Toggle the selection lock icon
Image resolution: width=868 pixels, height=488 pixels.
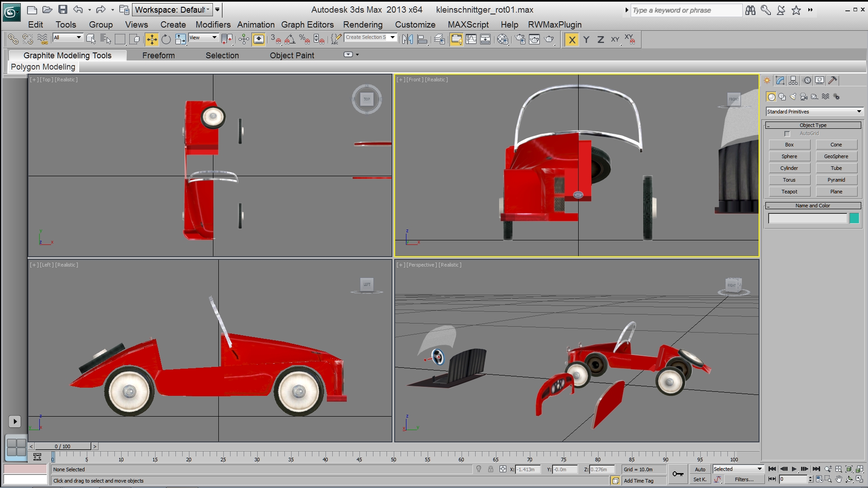(x=491, y=469)
